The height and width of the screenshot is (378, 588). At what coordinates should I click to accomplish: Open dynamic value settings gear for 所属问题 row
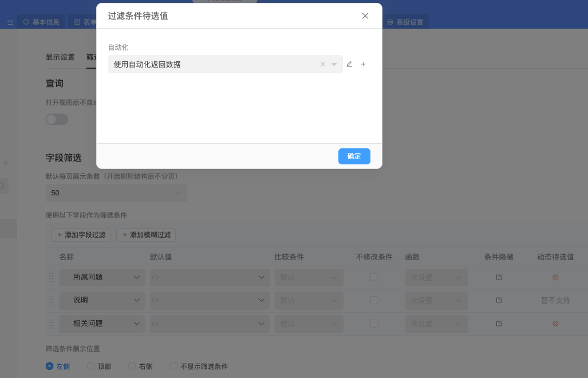(554, 277)
